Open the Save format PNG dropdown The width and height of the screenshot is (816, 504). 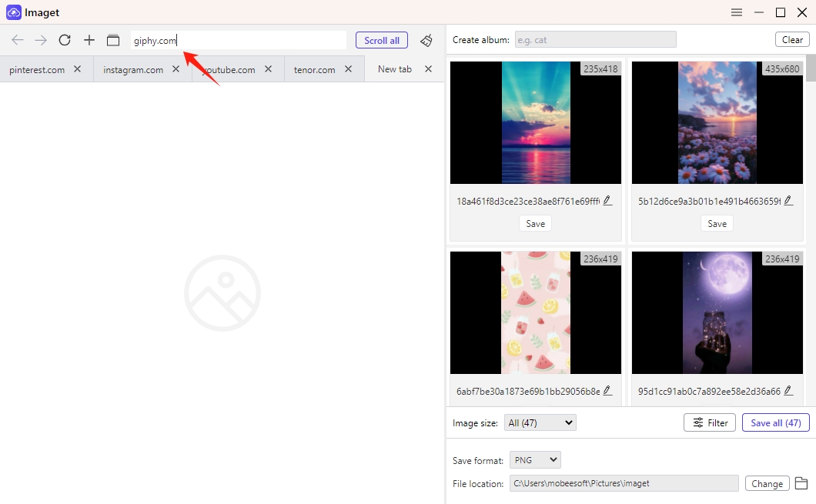click(x=535, y=460)
